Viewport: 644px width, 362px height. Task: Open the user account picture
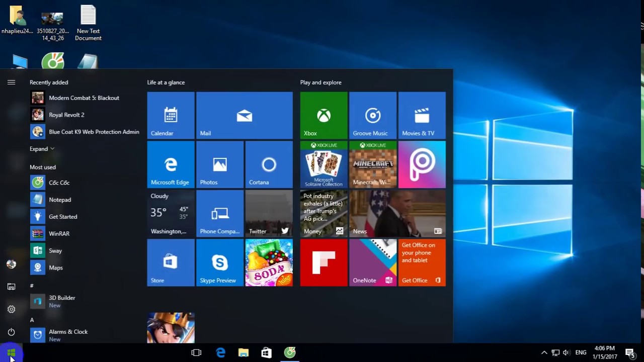(11, 264)
